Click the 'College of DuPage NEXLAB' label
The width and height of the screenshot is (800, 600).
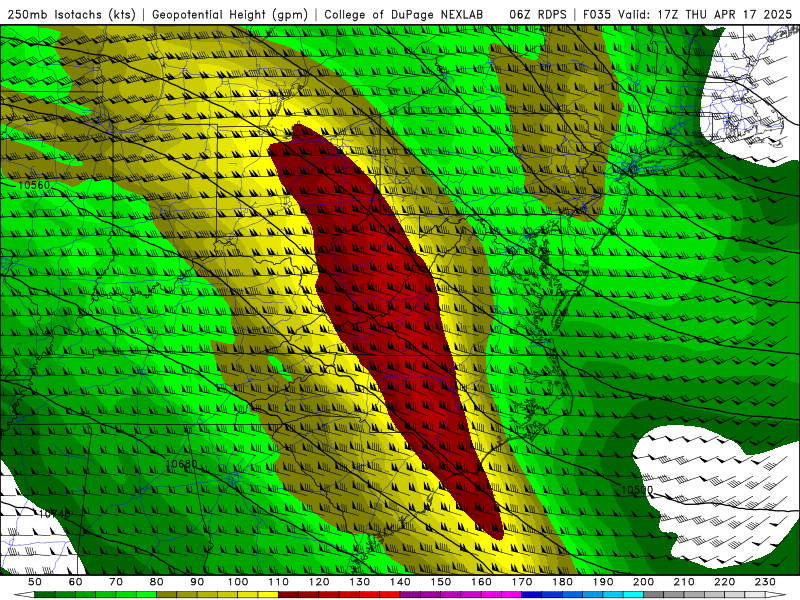[404, 14]
